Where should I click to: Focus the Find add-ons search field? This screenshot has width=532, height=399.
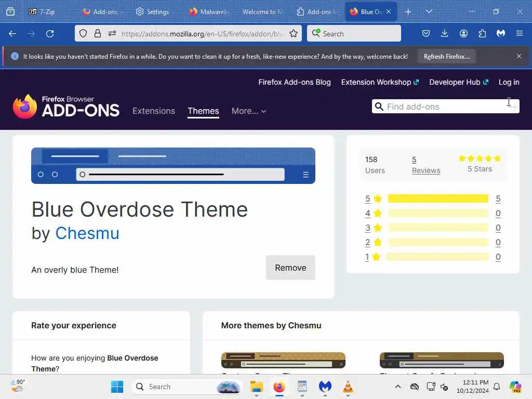click(445, 107)
